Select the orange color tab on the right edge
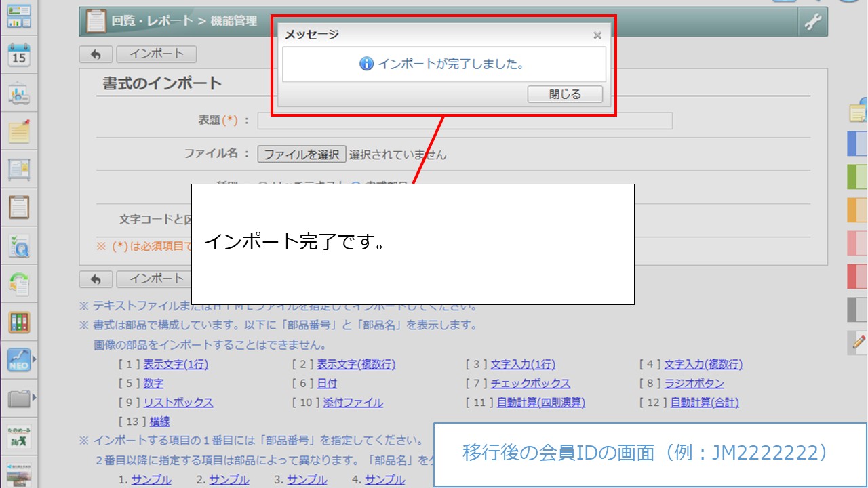The image size is (868, 488). point(858,210)
